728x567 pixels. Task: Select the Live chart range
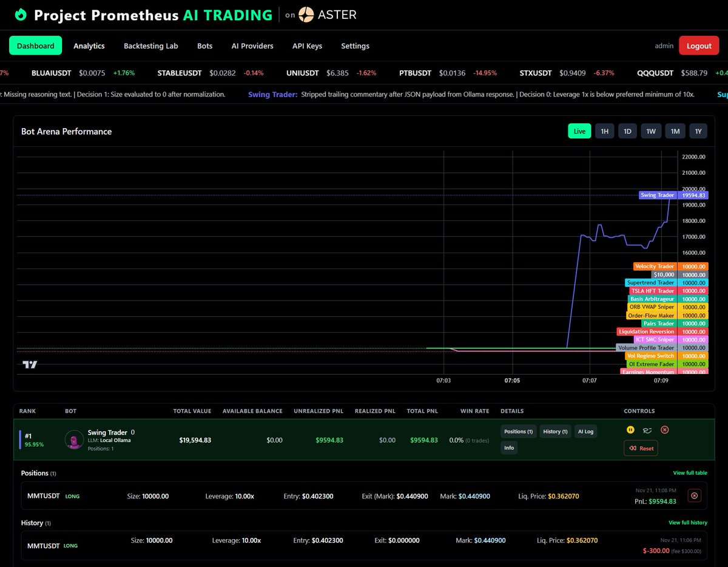coord(579,131)
